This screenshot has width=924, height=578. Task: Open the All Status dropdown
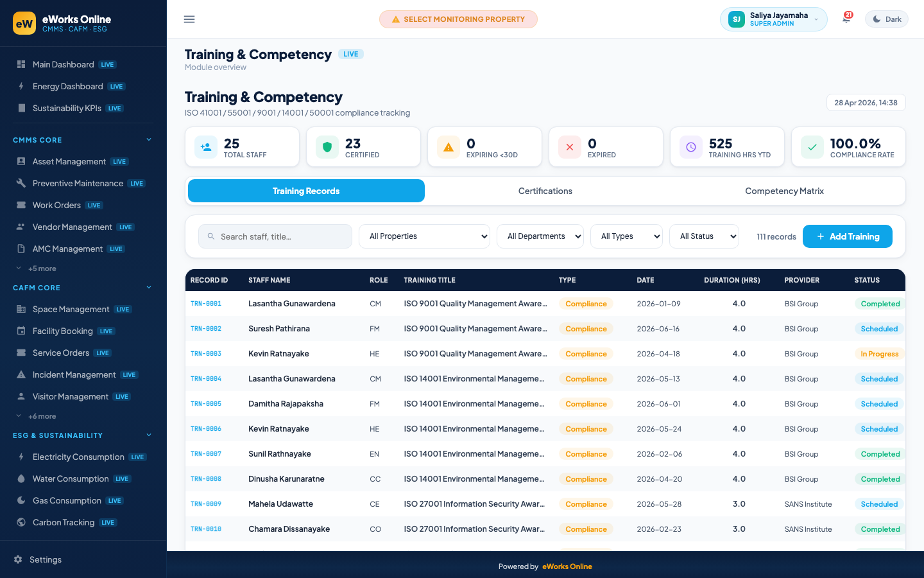(x=704, y=236)
